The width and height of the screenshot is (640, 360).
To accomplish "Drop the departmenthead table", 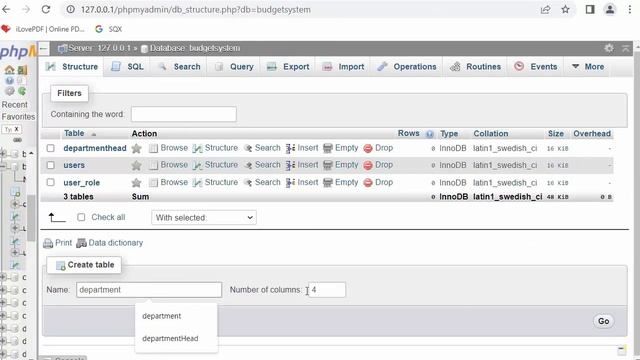I will (x=378, y=148).
